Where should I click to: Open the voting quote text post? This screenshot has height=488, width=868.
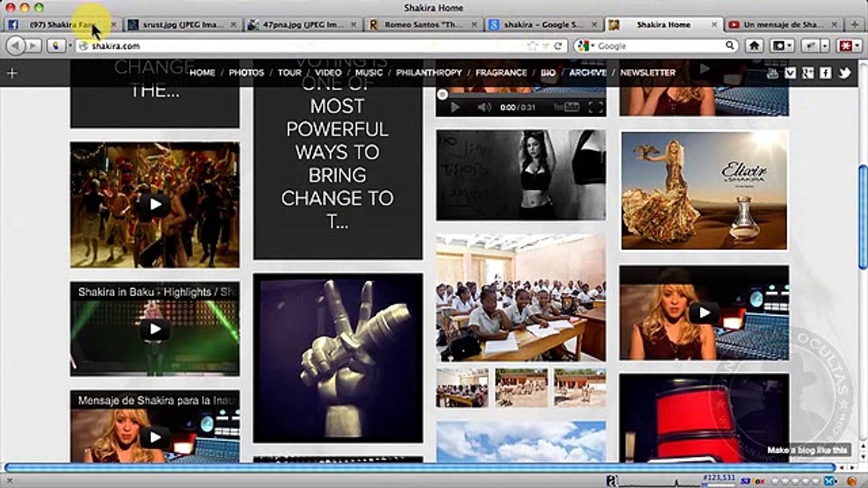click(x=338, y=159)
